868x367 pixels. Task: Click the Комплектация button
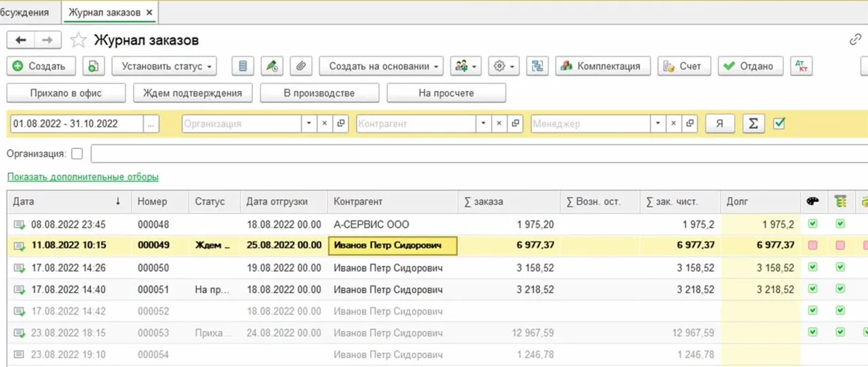(x=603, y=66)
